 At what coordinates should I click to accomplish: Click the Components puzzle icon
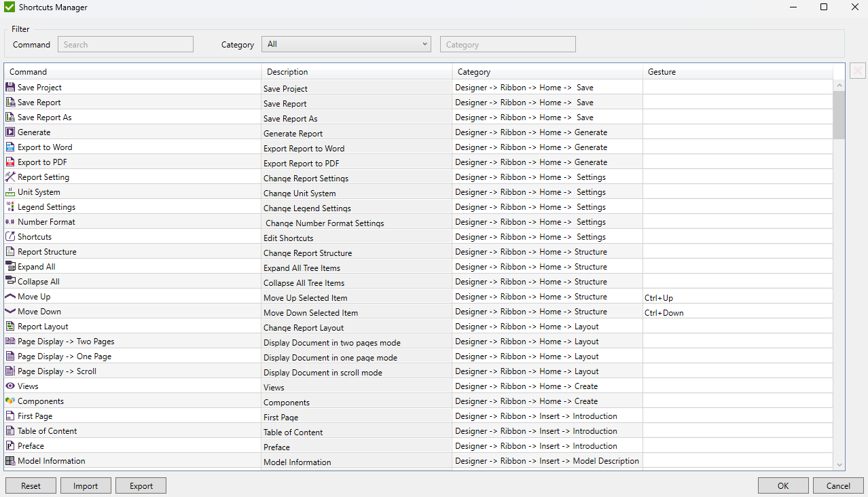(x=10, y=401)
